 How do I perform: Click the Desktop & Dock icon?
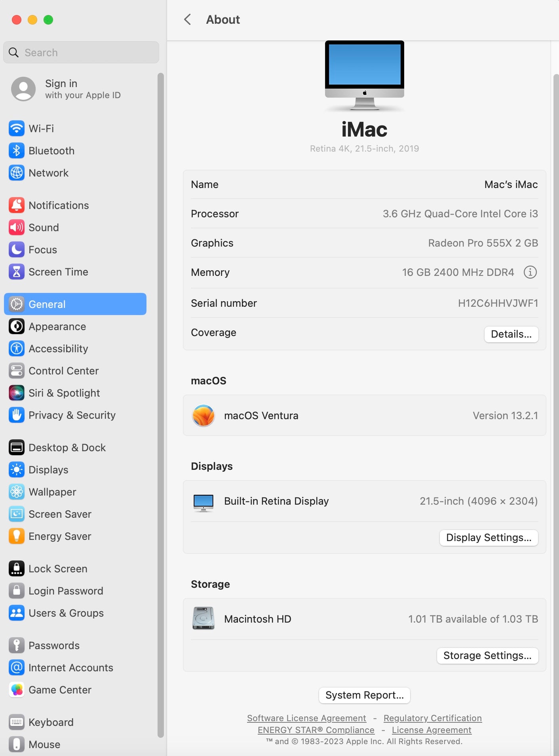(x=17, y=447)
